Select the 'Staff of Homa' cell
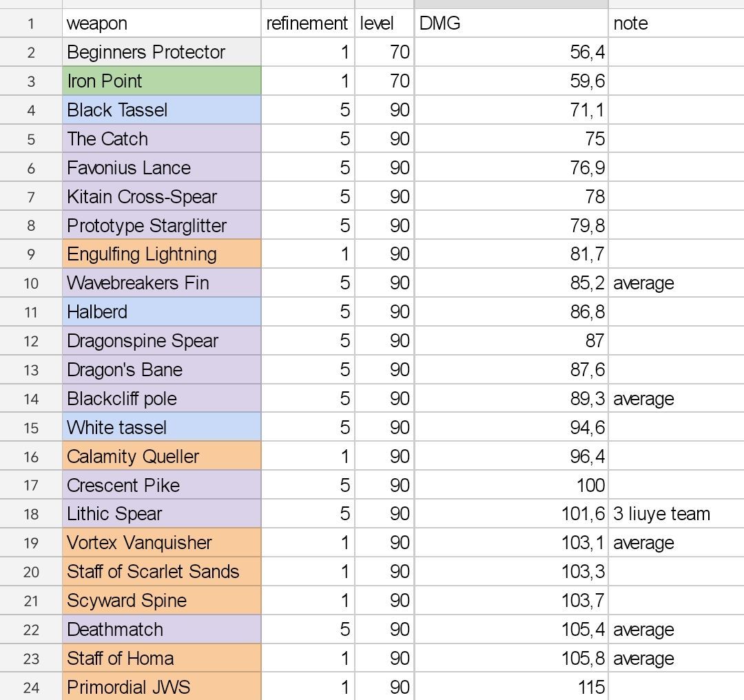Viewport: 744px width, 700px height. 161,658
